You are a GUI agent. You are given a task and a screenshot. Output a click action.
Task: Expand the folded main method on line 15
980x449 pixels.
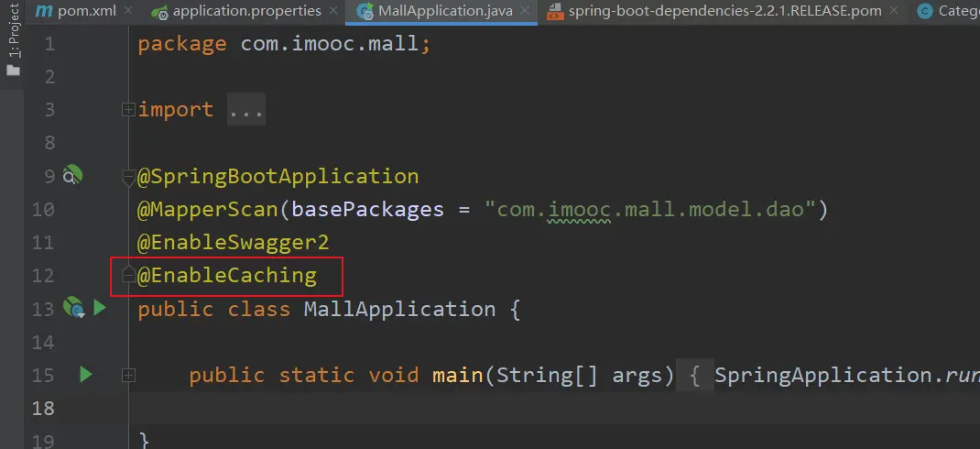[129, 375]
